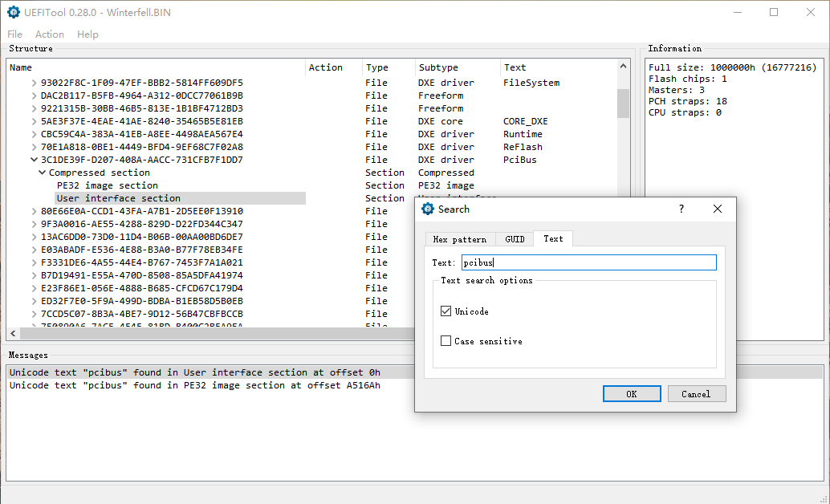The height and width of the screenshot is (504, 830).
Task: Select message found in PE32 image section
Action: click(195, 385)
